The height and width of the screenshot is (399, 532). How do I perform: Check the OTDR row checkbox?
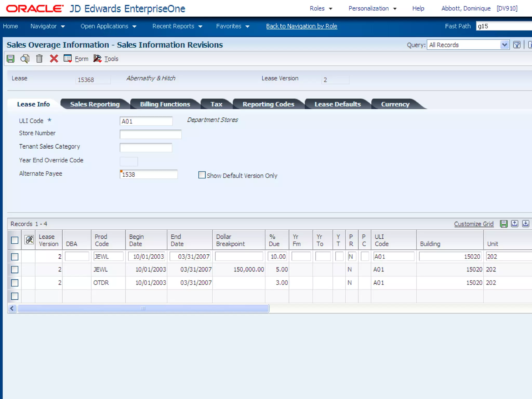[15, 283]
